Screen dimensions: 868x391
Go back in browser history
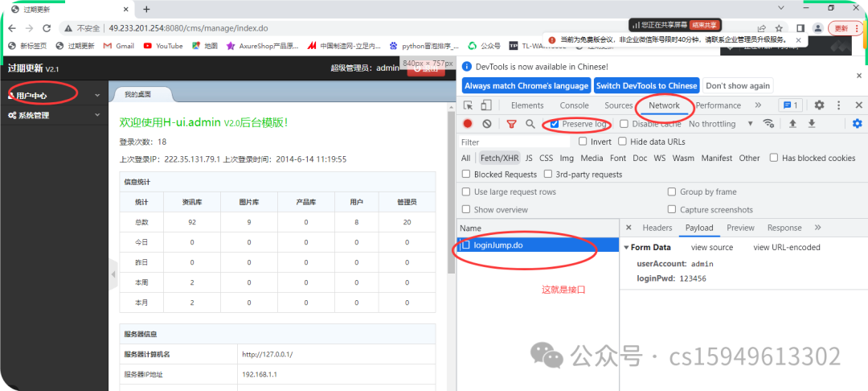coord(12,28)
